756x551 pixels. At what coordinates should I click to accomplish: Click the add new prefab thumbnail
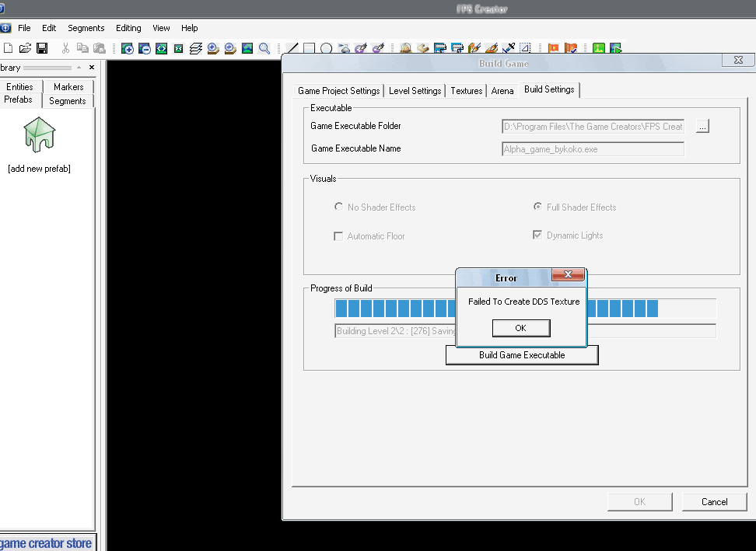(x=40, y=135)
